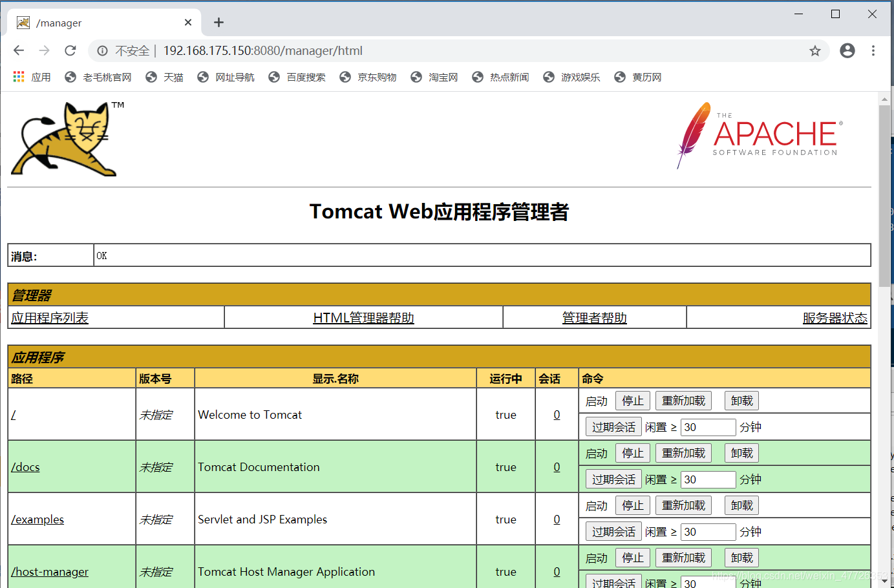Open the 百度搜索 bookmark
This screenshot has width=894, height=588.
tap(297, 77)
